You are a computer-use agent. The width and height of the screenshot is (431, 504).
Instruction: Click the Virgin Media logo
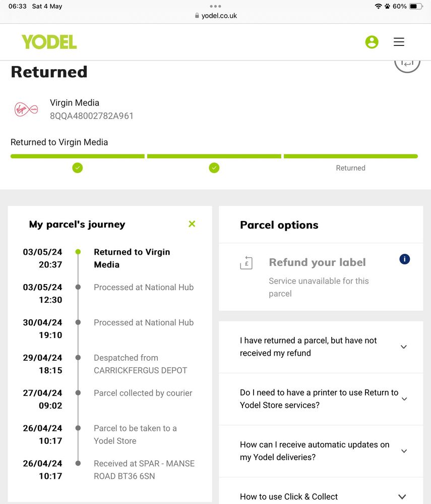point(26,109)
